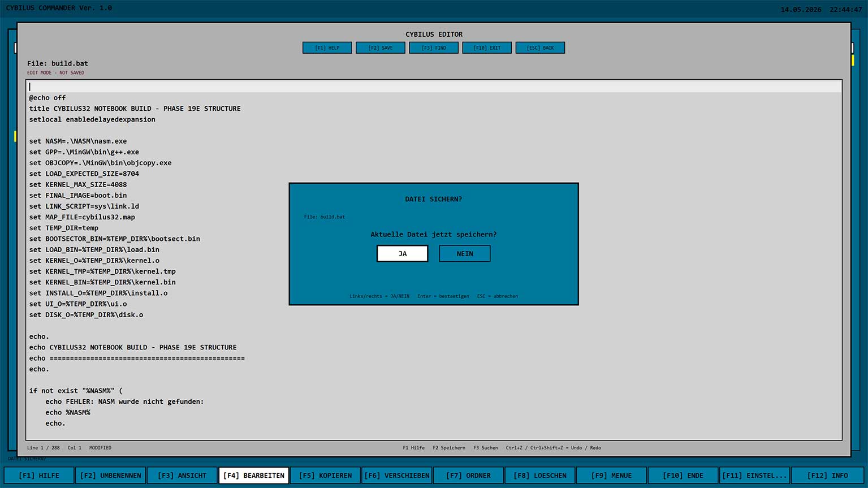Screen dimensions: 868x488
Task: Click 'F3 Suchen' status bar hint
Action: pos(486,448)
